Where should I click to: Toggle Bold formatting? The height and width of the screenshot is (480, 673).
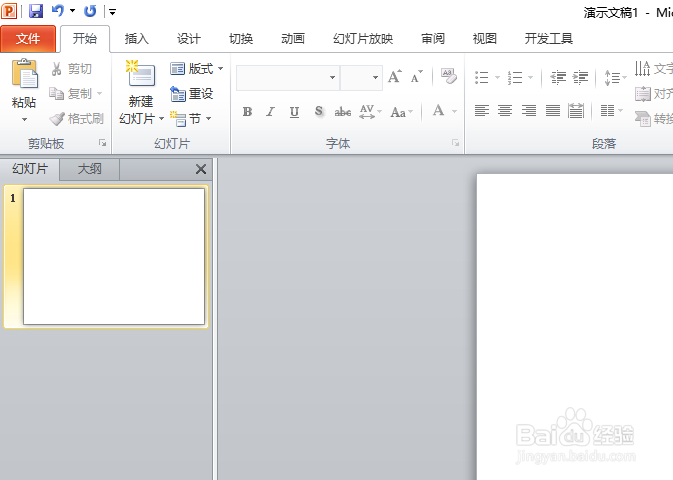pos(247,112)
